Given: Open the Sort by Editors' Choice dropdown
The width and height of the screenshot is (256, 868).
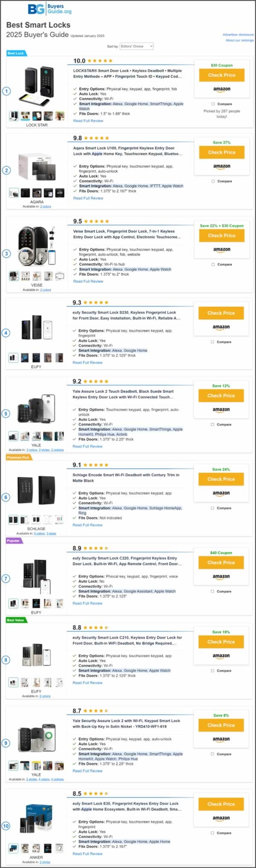Looking at the screenshot, I should (136, 46).
